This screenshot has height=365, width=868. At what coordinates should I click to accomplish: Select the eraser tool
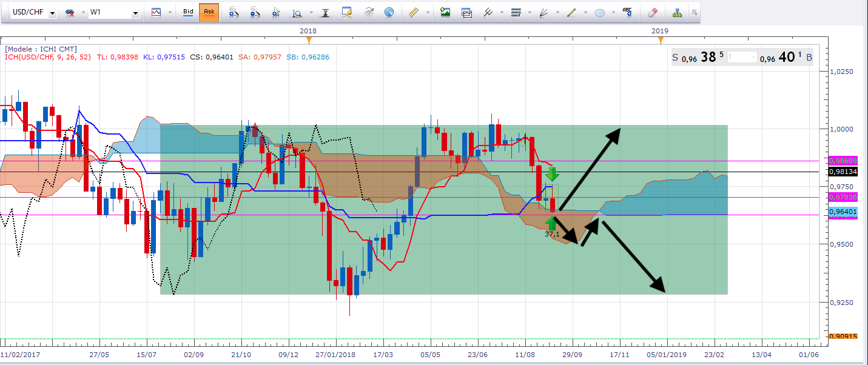tap(652, 12)
